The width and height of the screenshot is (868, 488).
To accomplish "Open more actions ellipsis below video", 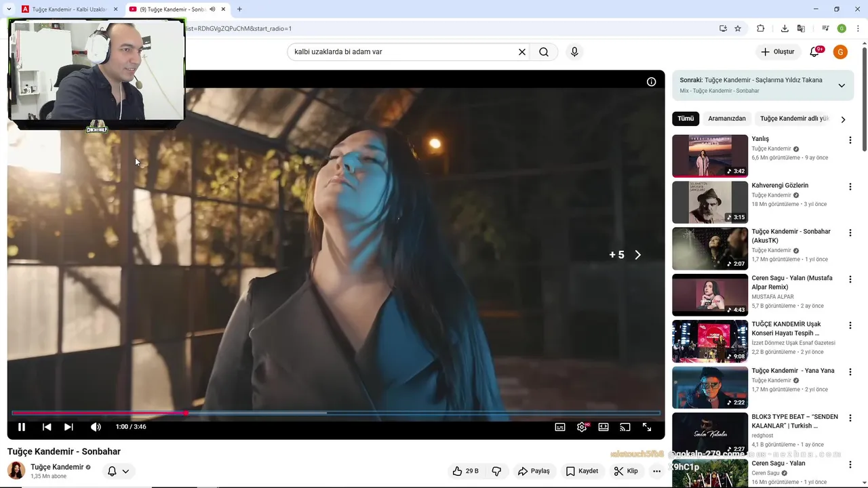I will [x=656, y=471].
